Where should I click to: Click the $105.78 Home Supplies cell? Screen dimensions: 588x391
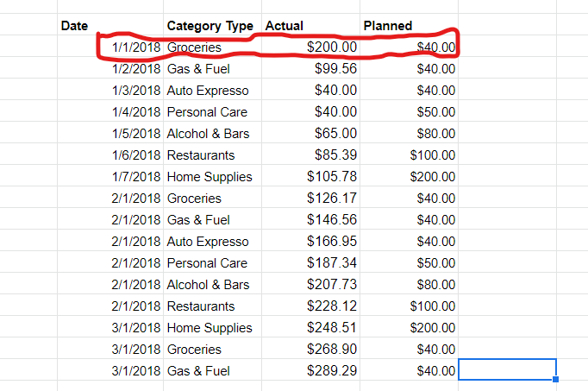[310, 176]
